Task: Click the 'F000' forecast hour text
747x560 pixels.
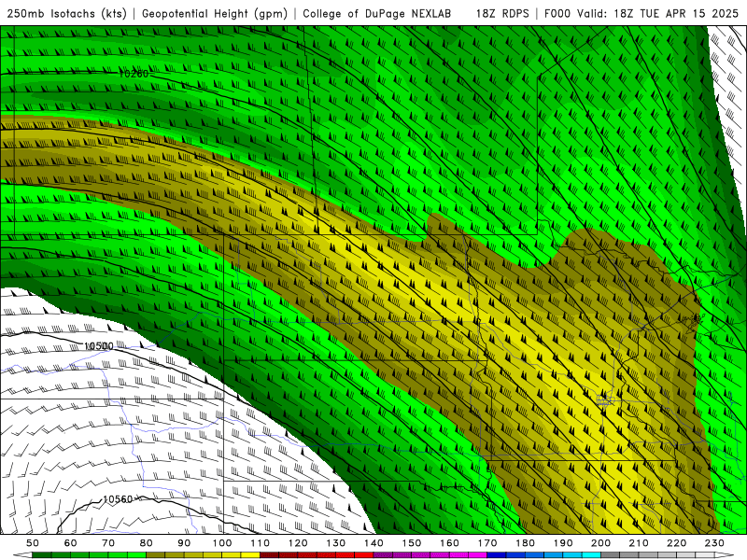Action: coord(557,13)
